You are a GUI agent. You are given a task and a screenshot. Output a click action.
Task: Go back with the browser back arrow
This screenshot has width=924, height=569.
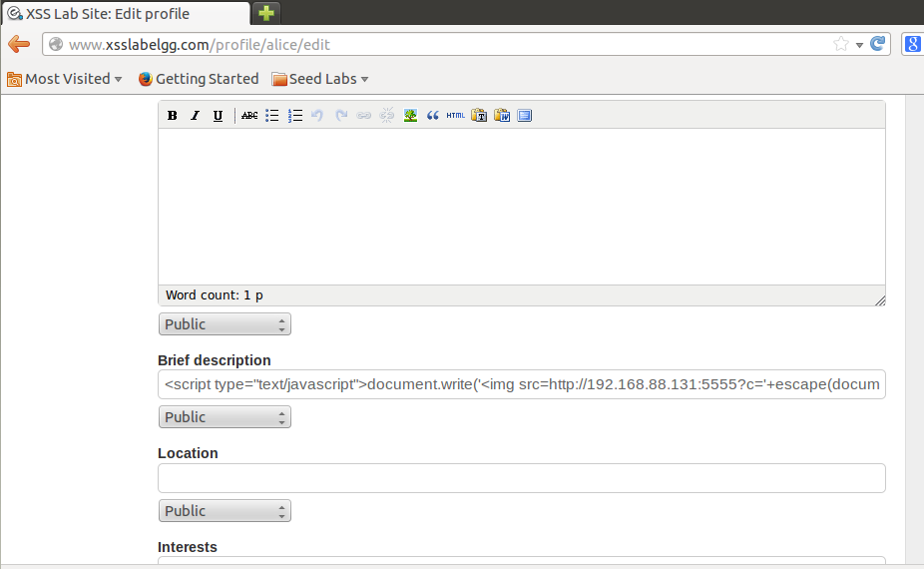click(x=19, y=44)
